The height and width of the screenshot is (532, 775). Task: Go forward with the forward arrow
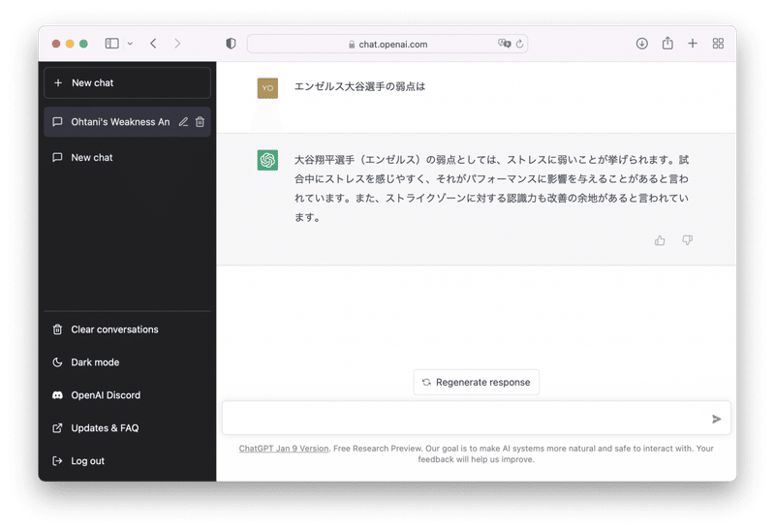point(177,44)
